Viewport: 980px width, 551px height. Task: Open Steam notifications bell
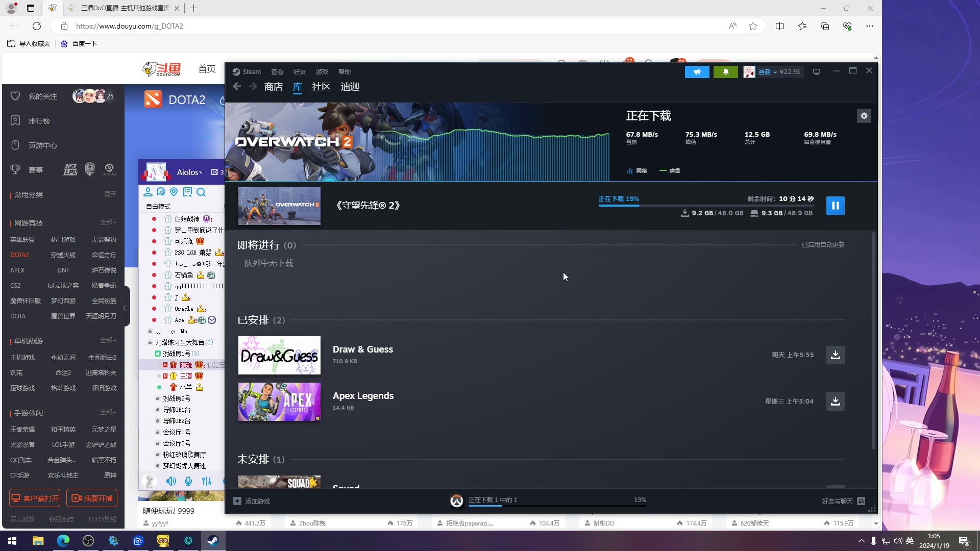(x=725, y=72)
